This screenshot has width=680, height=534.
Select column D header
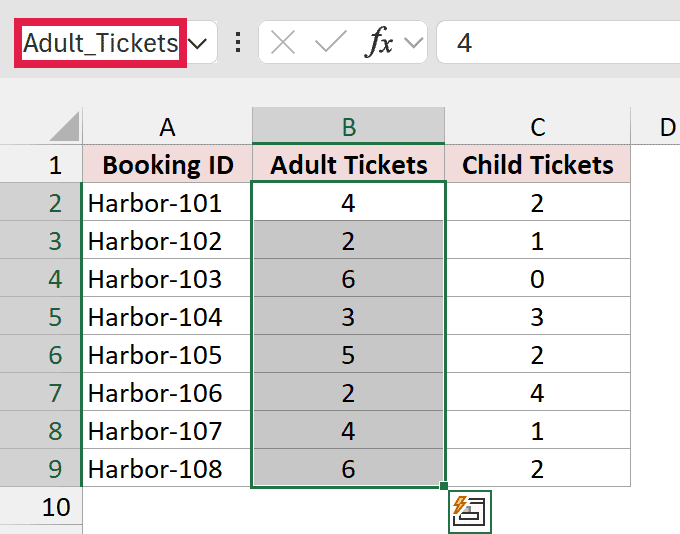click(656, 126)
